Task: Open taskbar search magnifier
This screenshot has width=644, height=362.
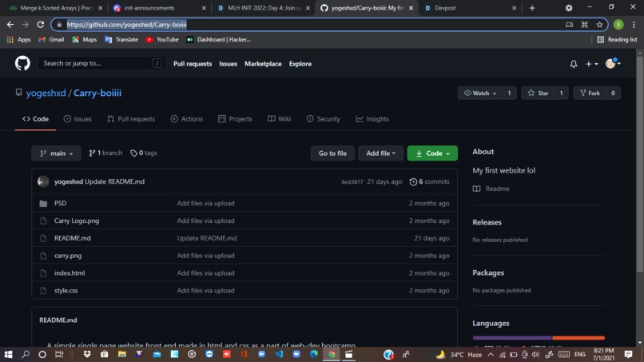Action: pyautogui.click(x=26, y=354)
